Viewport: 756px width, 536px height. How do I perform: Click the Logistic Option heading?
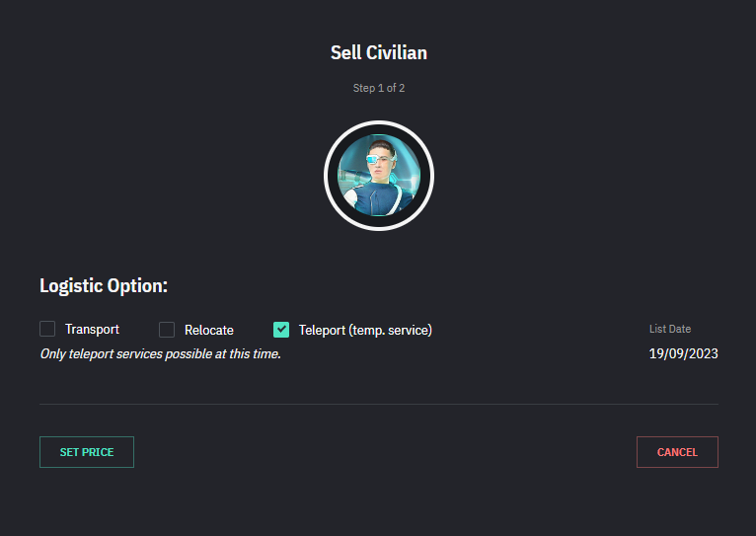coord(104,286)
